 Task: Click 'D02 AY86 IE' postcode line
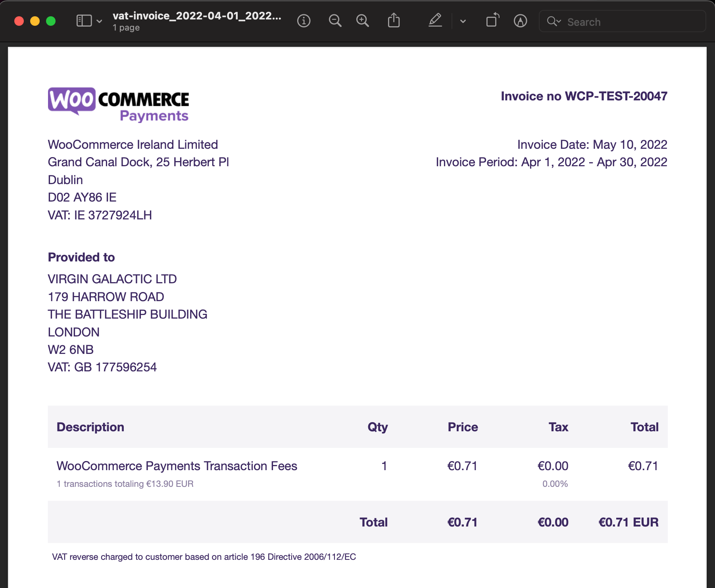(82, 197)
